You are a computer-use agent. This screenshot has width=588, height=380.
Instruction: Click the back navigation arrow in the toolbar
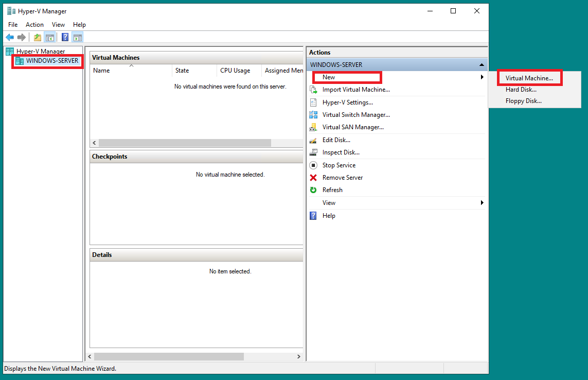pyautogui.click(x=9, y=37)
